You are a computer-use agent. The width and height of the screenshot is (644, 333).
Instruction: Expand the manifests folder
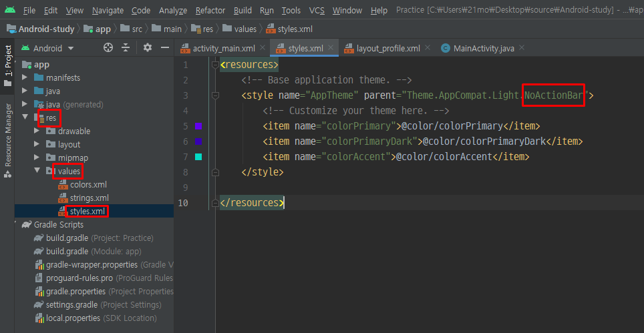[x=25, y=78]
